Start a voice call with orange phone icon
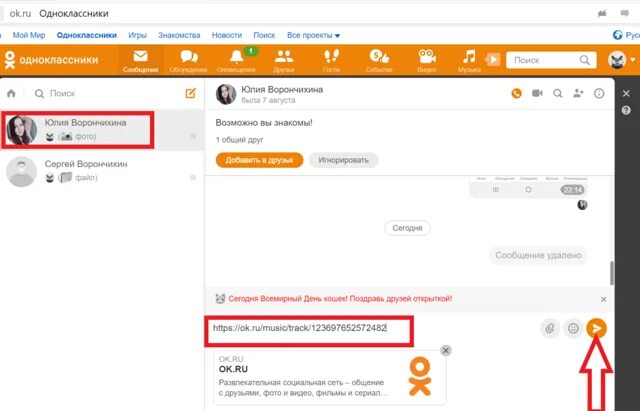 pos(516,93)
